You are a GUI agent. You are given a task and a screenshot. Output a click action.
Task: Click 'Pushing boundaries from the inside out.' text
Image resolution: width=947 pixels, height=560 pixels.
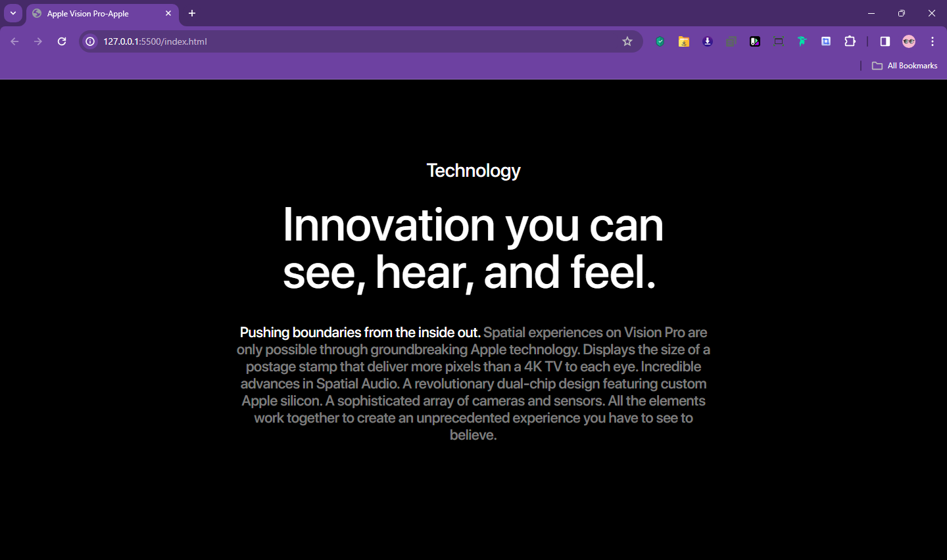point(360,333)
